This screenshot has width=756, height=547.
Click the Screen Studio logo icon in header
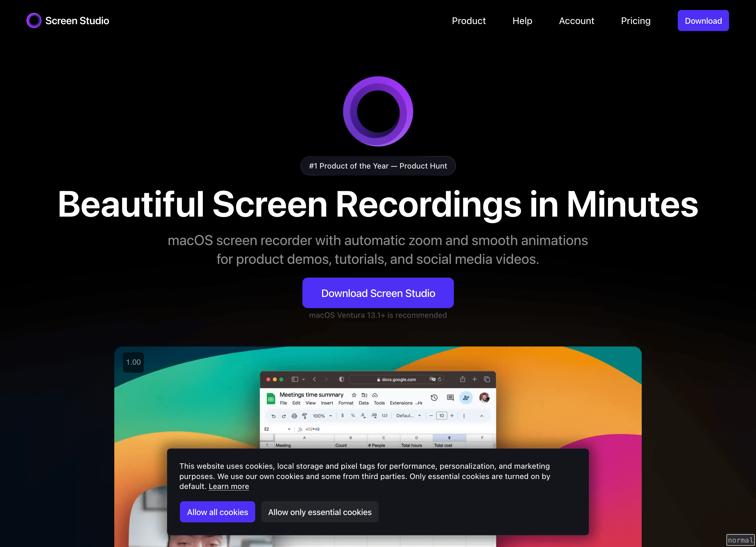point(34,21)
